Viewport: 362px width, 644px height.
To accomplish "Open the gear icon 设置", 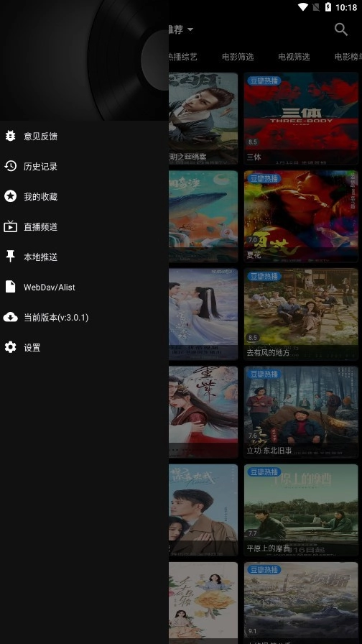I will click(x=10, y=347).
